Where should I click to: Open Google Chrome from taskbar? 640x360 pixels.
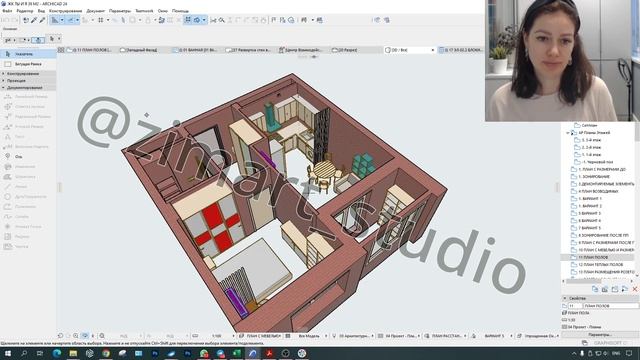(106, 353)
